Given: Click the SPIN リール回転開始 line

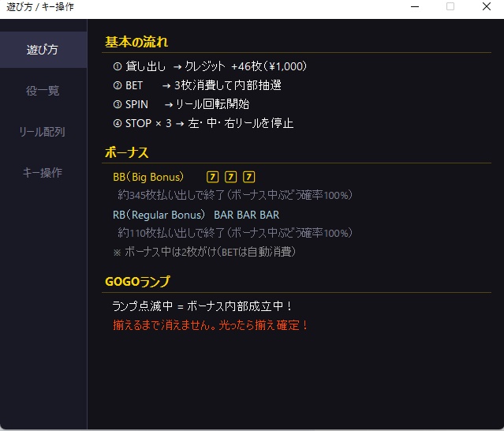Looking at the screenshot, I should 181,104.
